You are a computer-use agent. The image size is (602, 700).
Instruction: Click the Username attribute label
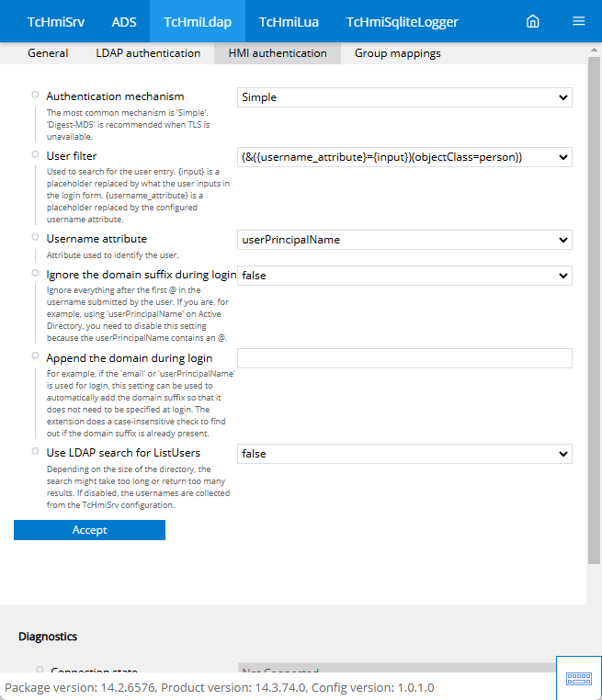[97, 239]
